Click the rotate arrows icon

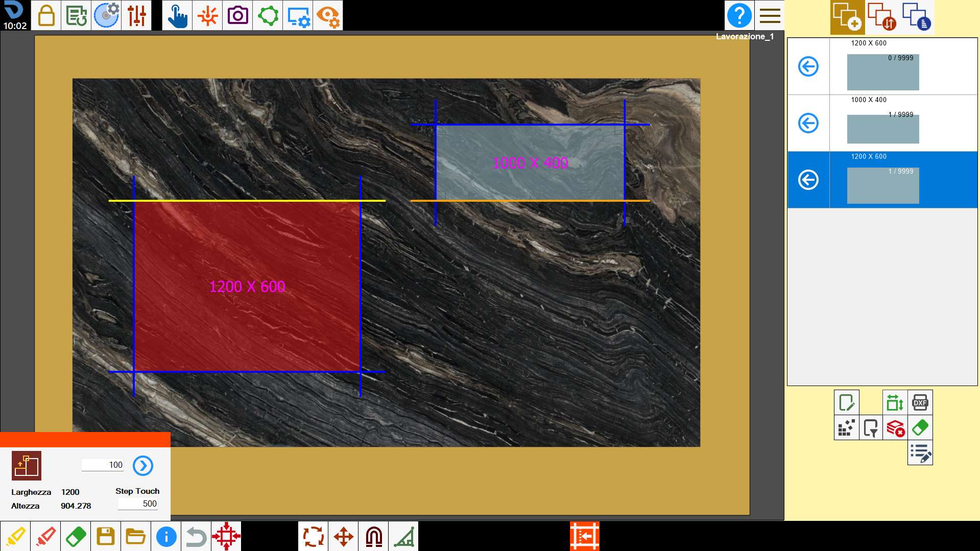(314, 536)
